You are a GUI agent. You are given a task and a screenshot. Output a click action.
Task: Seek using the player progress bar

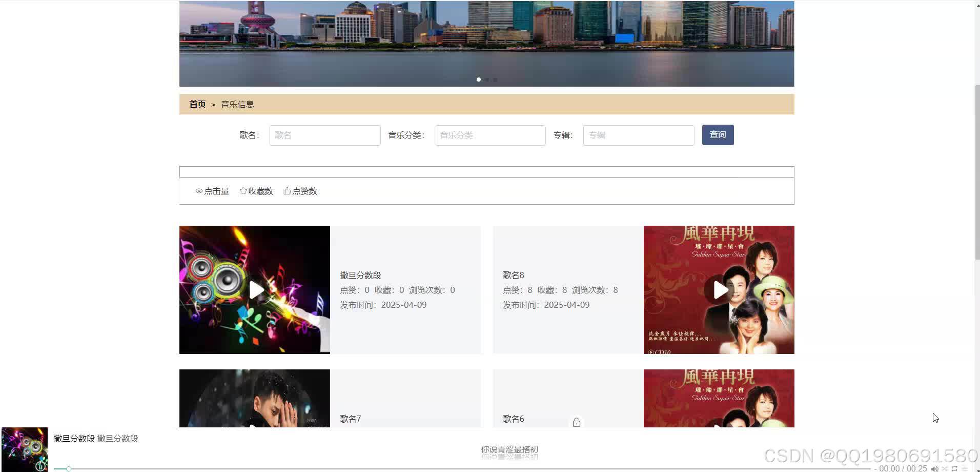(x=461, y=469)
